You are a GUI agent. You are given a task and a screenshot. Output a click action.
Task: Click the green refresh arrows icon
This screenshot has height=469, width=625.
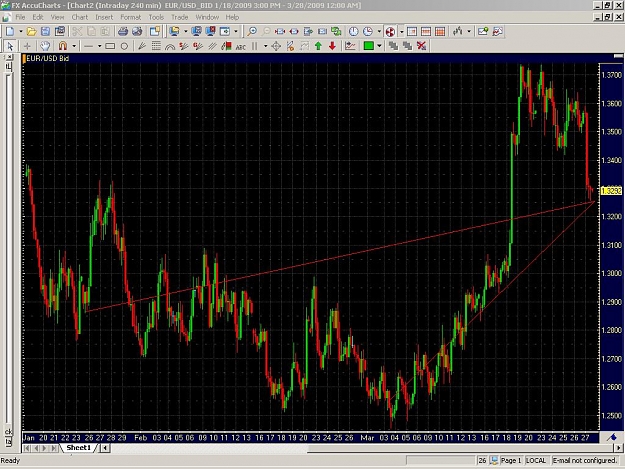click(336, 31)
